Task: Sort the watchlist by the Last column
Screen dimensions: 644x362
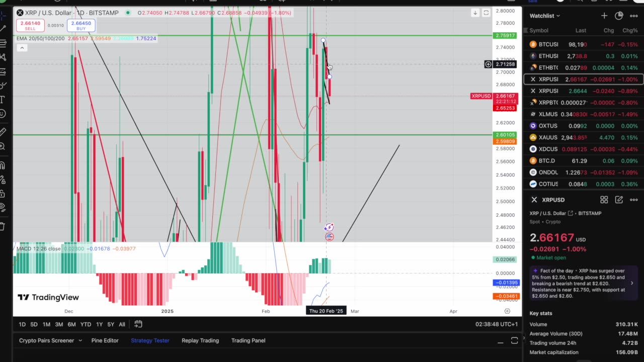Action: click(581, 31)
